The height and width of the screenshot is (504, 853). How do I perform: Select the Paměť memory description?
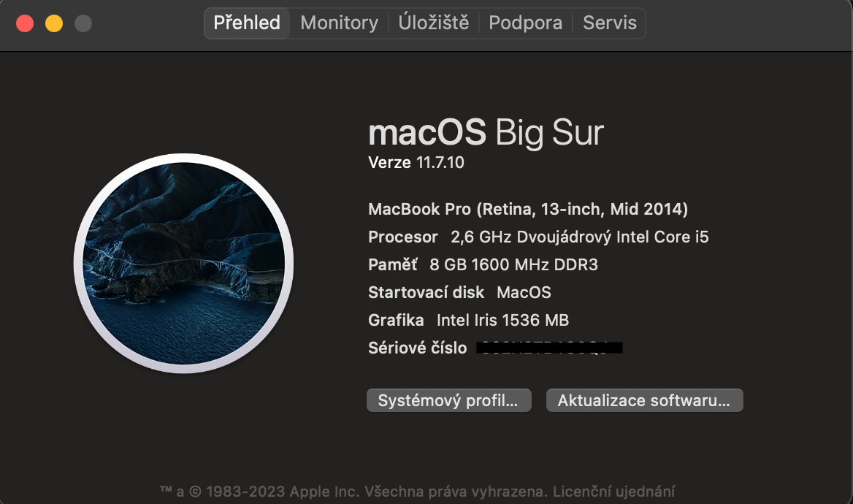[482, 264]
